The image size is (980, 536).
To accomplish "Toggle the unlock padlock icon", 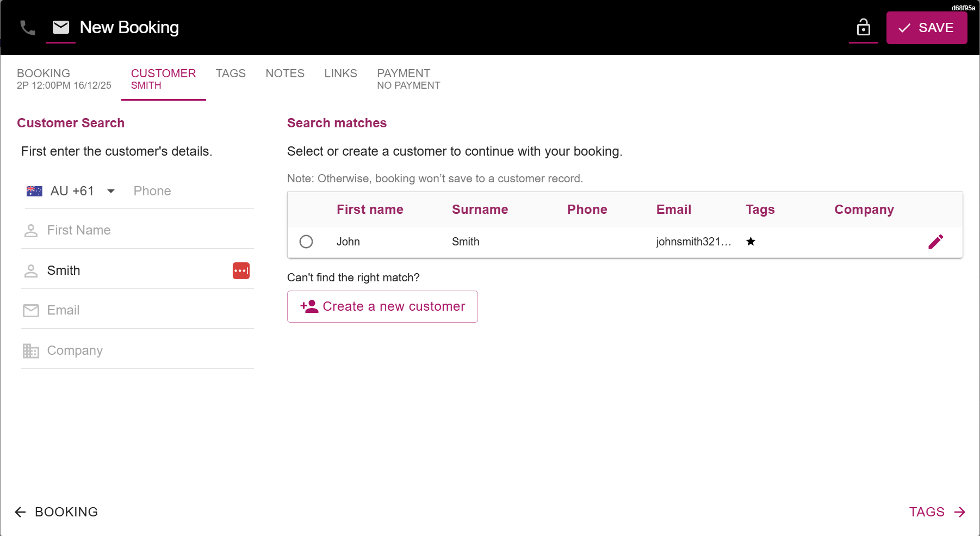I will 863,27.
